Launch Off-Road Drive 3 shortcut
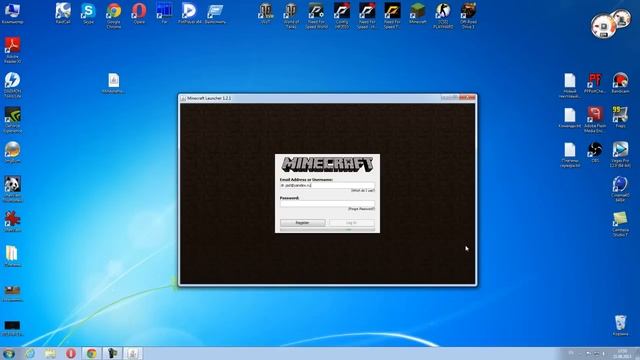640x360 pixels. 468,16
